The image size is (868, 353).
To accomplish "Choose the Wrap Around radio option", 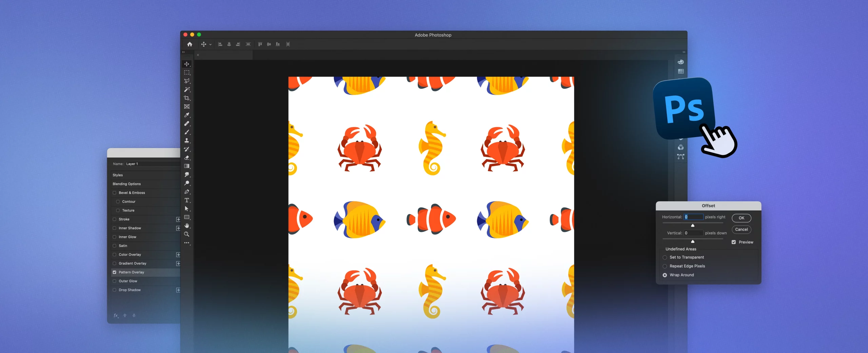I will point(665,275).
